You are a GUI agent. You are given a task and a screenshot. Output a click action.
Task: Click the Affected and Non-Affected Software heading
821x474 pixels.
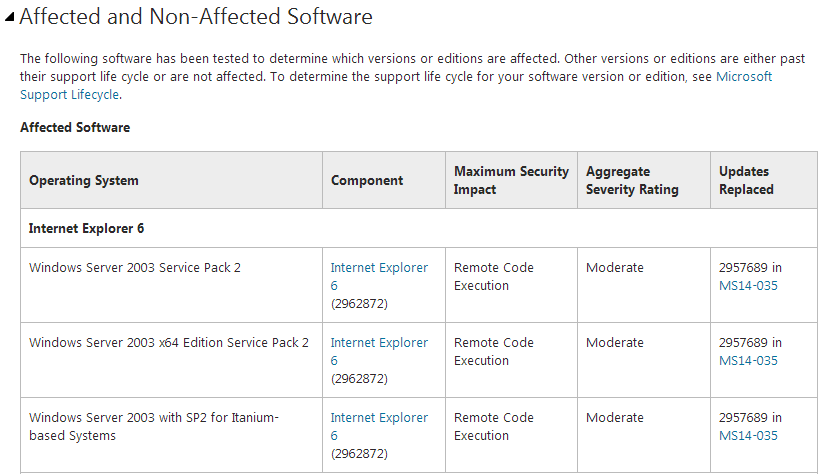point(196,17)
